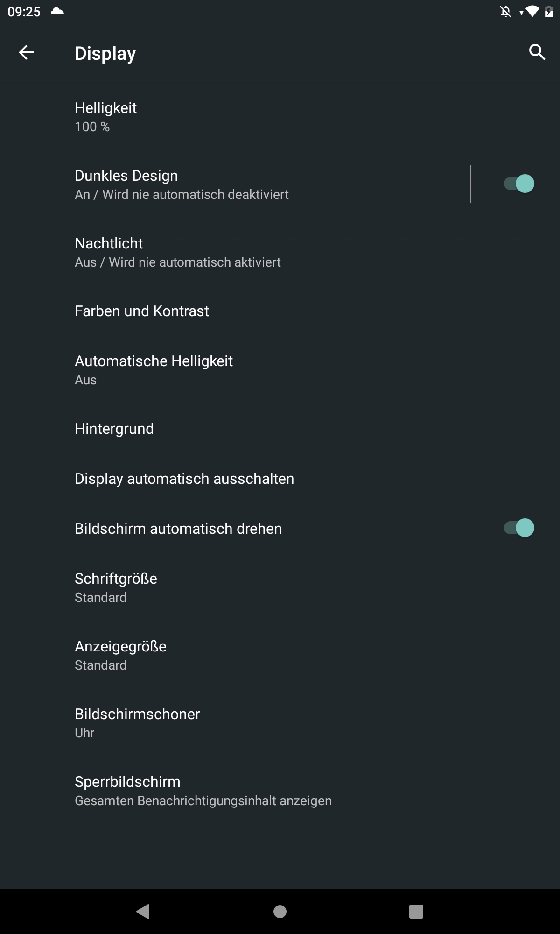
Task: Open Farben und Kontrast
Action: click(x=280, y=311)
